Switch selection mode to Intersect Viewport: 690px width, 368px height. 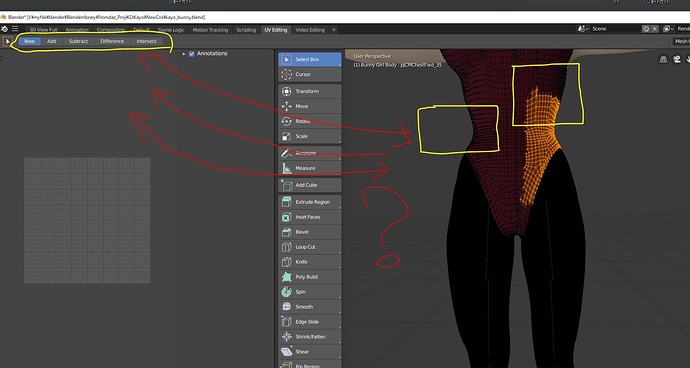click(147, 41)
